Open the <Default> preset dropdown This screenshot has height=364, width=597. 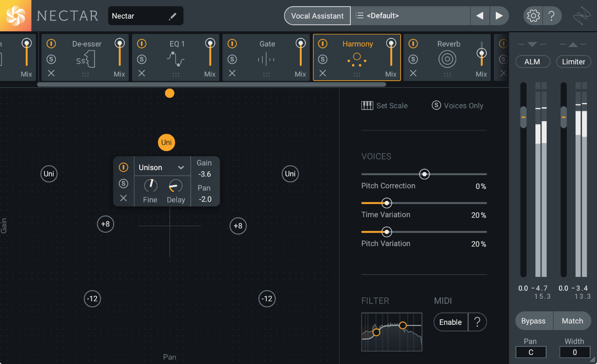click(410, 16)
